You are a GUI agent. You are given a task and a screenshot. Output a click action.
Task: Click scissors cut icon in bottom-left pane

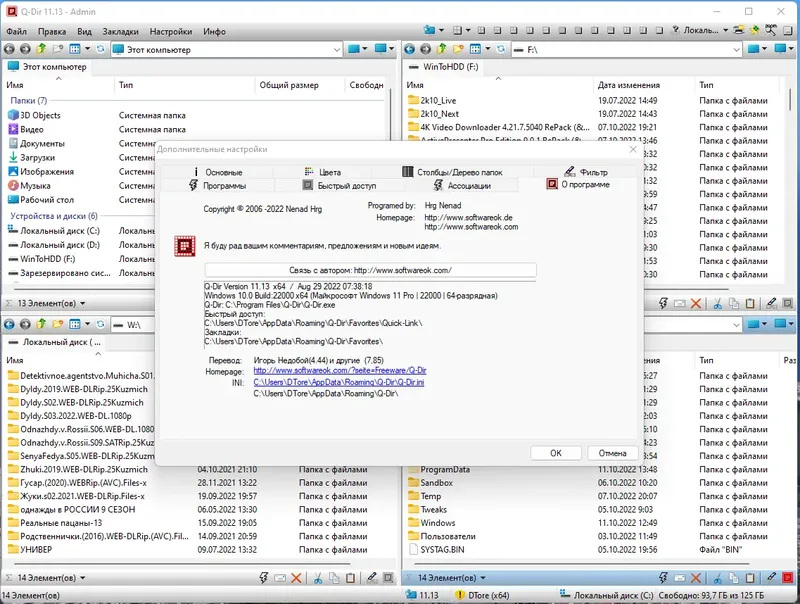click(x=318, y=578)
